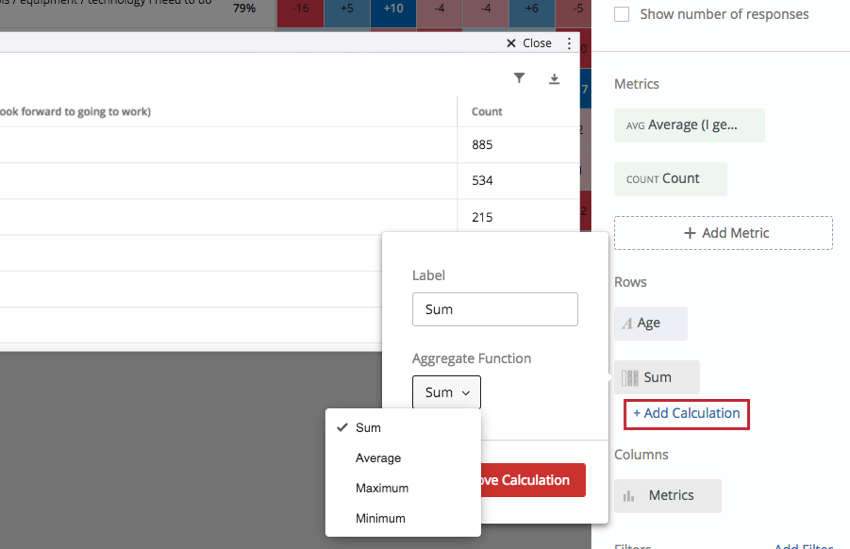Enable Show number of responses checkbox
Screen dimensions: 850x549
(x=622, y=15)
